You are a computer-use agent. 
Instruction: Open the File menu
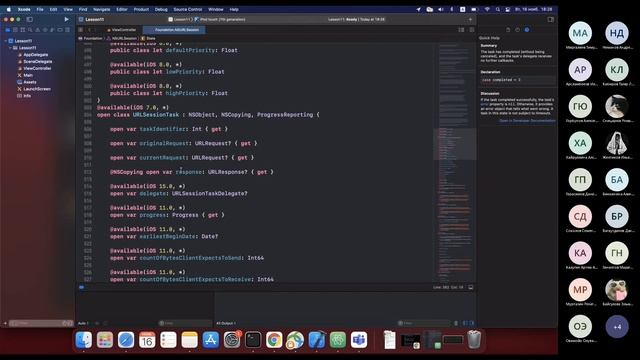click(40, 9)
